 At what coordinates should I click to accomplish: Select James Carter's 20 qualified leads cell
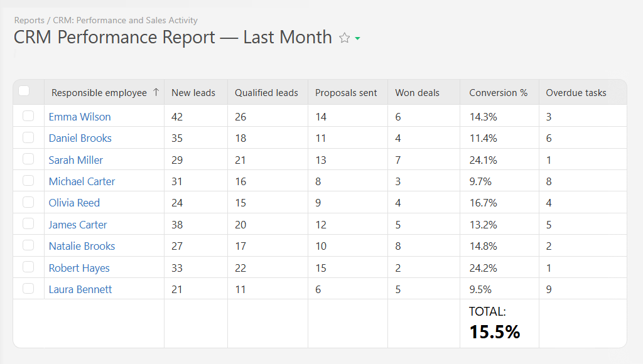[x=267, y=224]
